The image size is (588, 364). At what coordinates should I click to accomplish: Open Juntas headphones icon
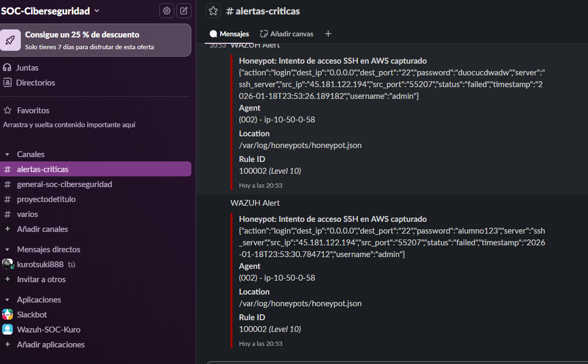tap(7, 67)
